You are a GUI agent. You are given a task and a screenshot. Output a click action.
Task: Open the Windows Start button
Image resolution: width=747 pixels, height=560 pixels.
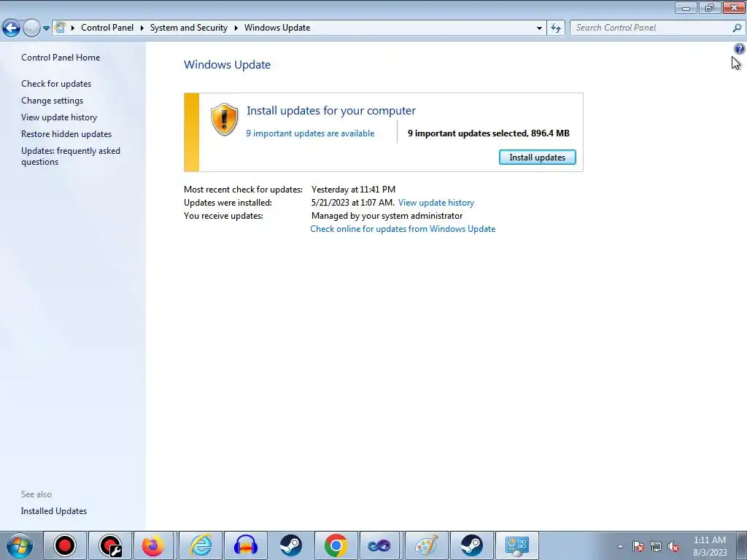coord(20,545)
